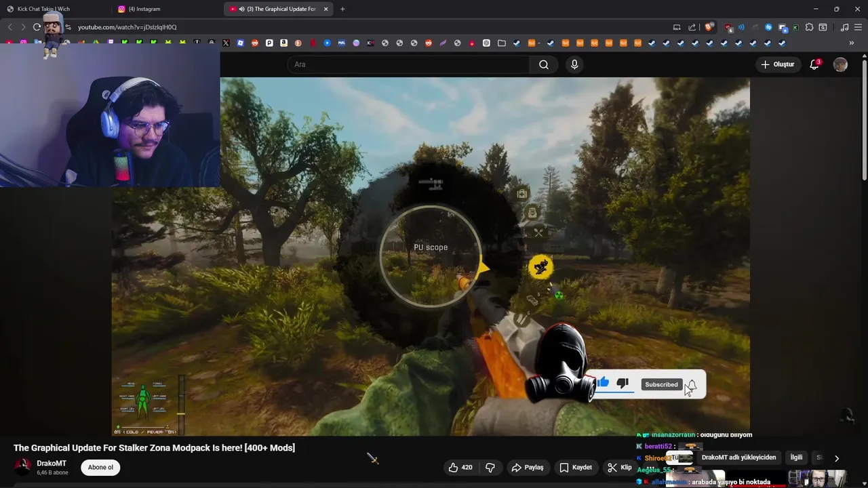The height and width of the screenshot is (488, 868).
Task: Open the sidebar panel toggle icon
Action: (x=823, y=27)
